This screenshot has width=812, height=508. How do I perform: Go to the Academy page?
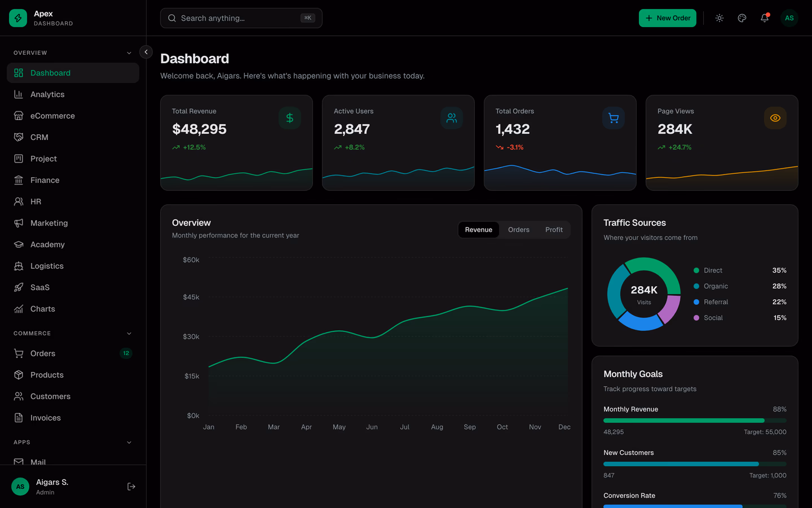pyautogui.click(x=73, y=244)
